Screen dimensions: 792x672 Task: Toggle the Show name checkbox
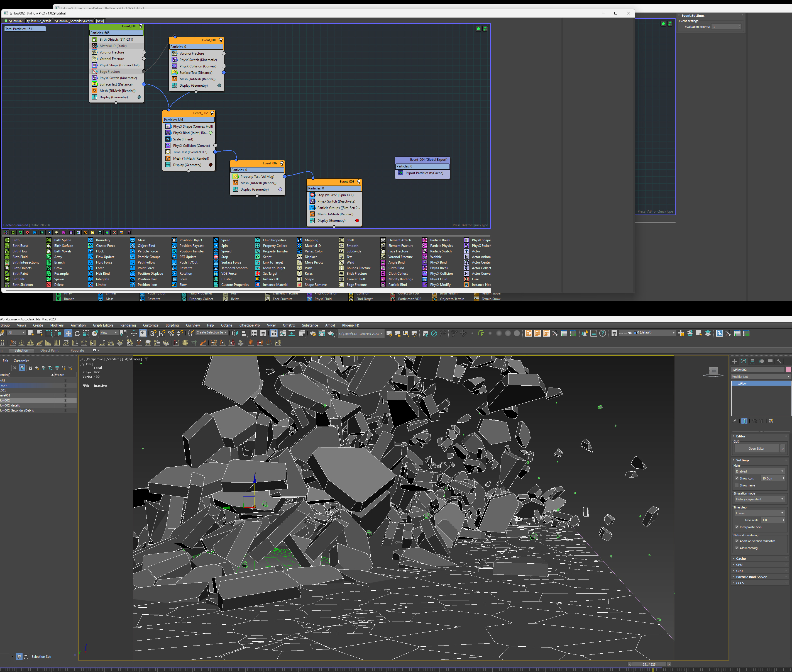[x=737, y=485]
